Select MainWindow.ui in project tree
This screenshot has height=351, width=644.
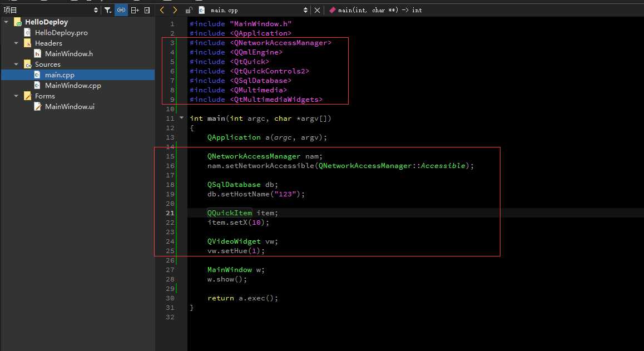pos(70,106)
